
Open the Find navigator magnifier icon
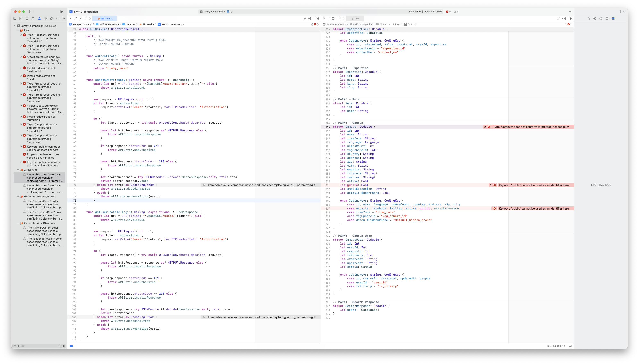coord(33,18)
